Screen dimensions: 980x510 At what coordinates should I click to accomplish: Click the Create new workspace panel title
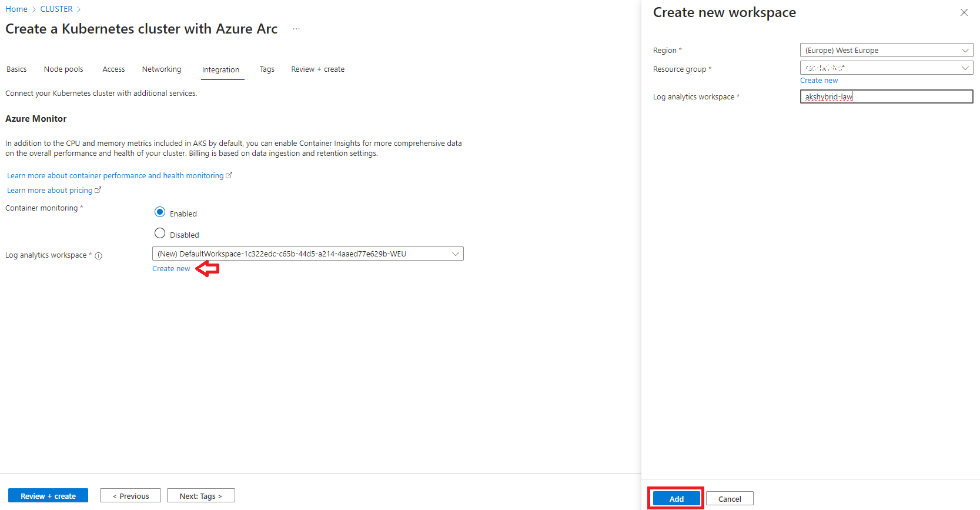(724, 12)
